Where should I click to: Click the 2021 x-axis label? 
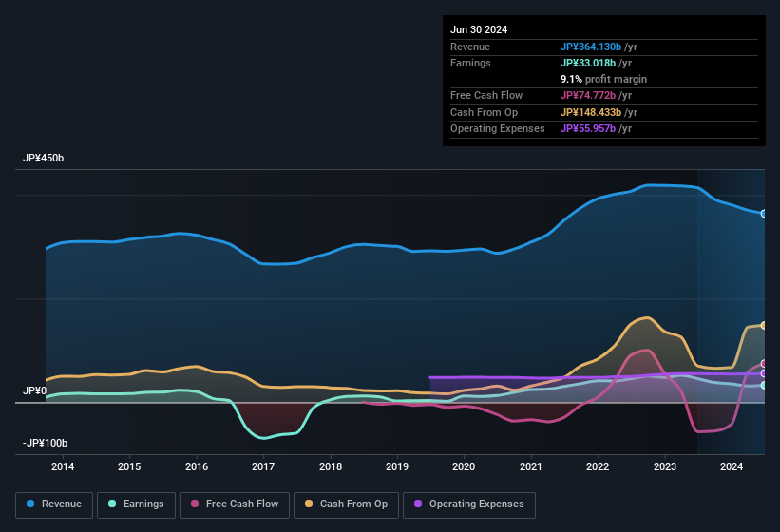point(531,466)
